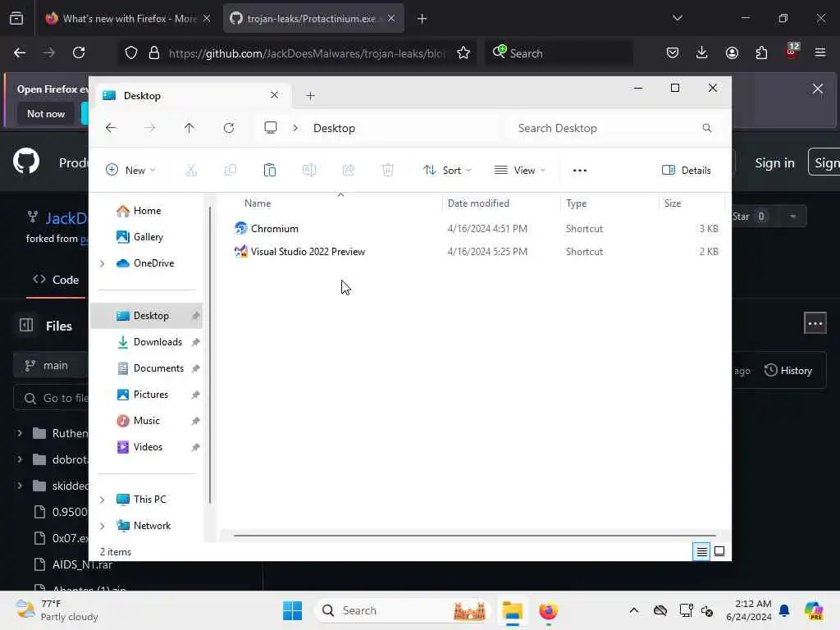Click the Delete trash icon in Explorer
Screen dimensions: 840x630
coord(388,171)
